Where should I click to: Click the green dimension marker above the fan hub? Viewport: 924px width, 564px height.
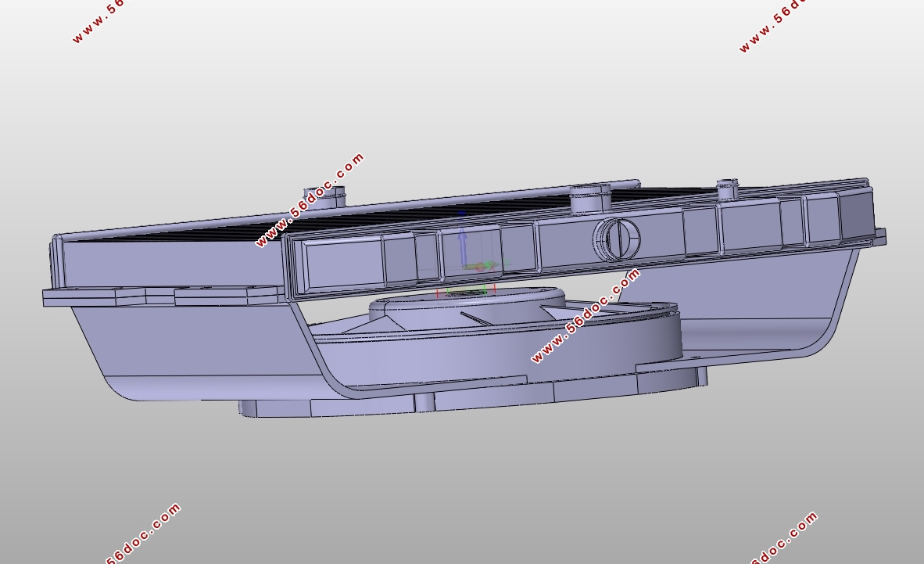coord(466,291)
